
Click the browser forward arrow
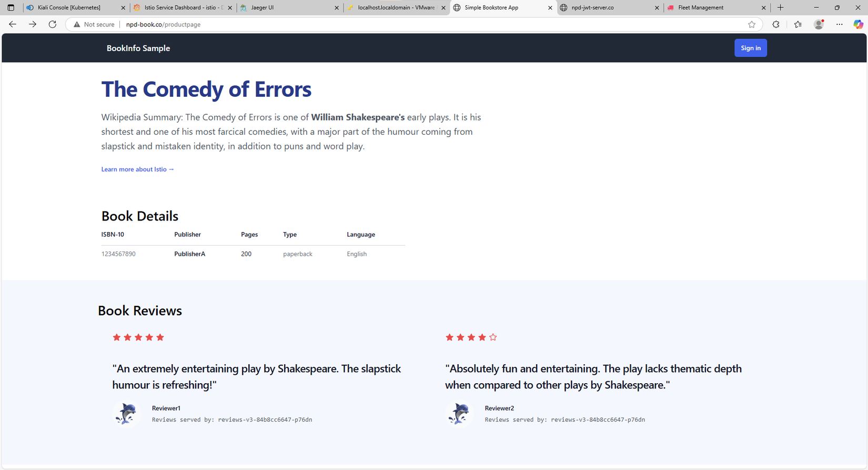[x=33, y=24]
